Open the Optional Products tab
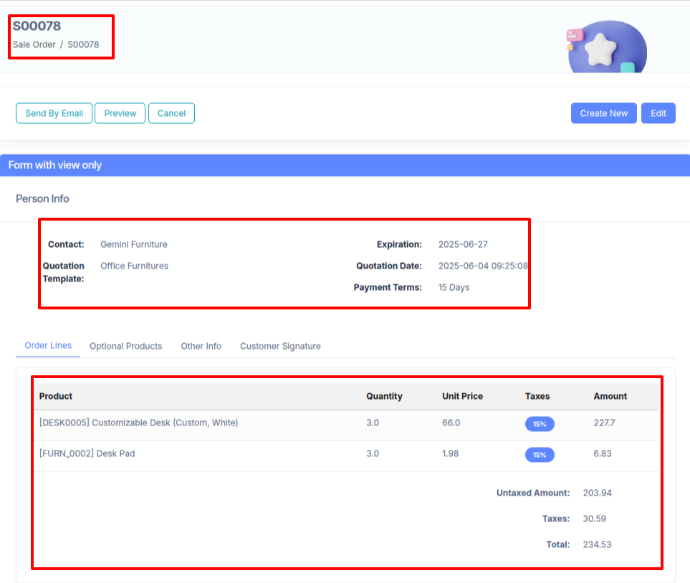 coord(125,346)
